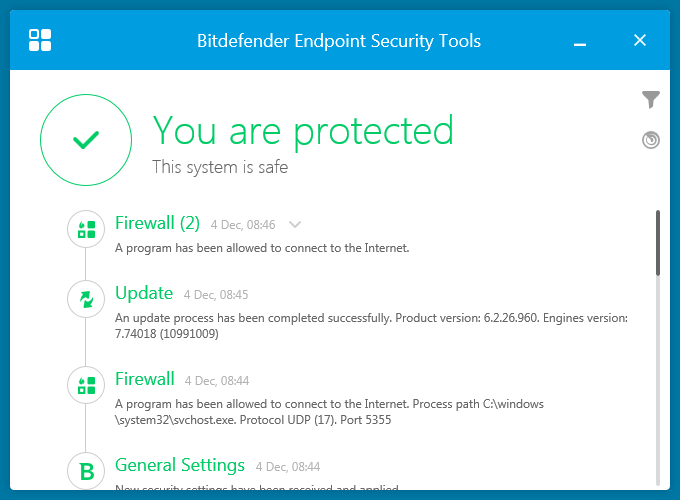Close the Bitdefender Endpoint Security Tools window
This screenshot has width=680, height=500.
point(640,41)
